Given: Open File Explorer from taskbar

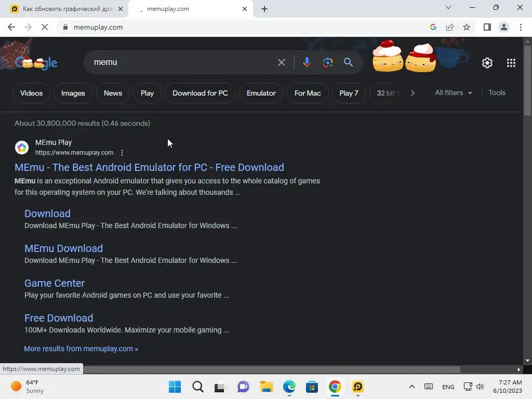Looking at the screenshot, I should click(267, 387).
